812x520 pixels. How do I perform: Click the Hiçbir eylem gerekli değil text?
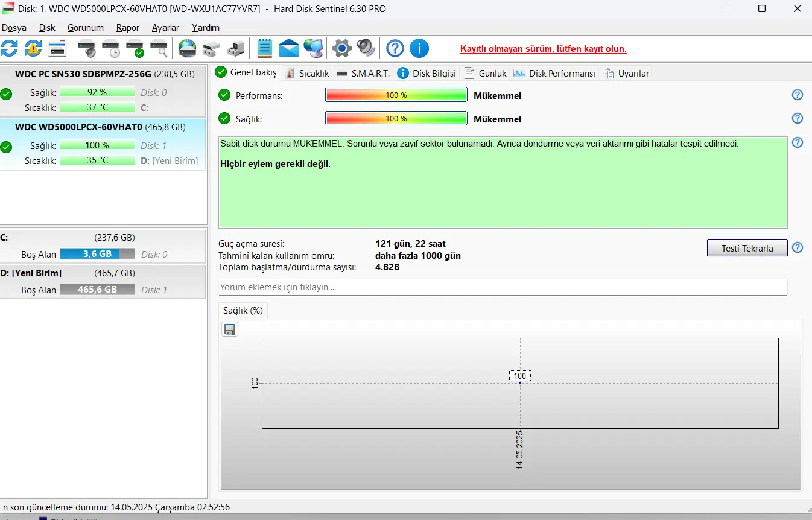(x=275, y=164)
